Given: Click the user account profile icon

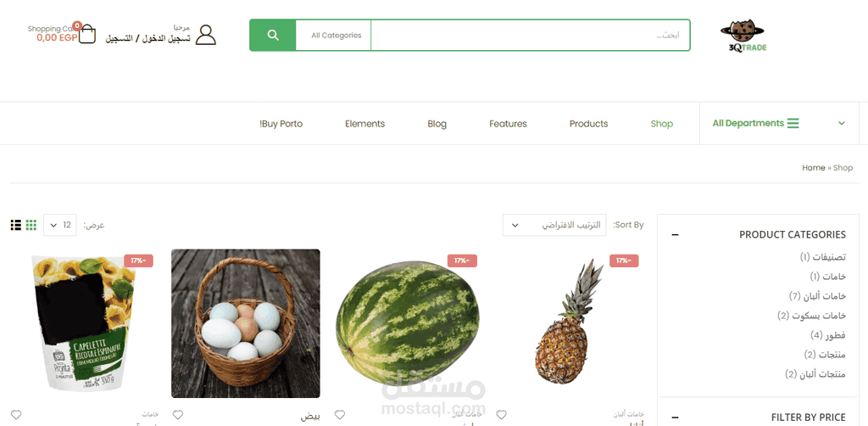Looking at the screenshot, I should pos(205,35).
